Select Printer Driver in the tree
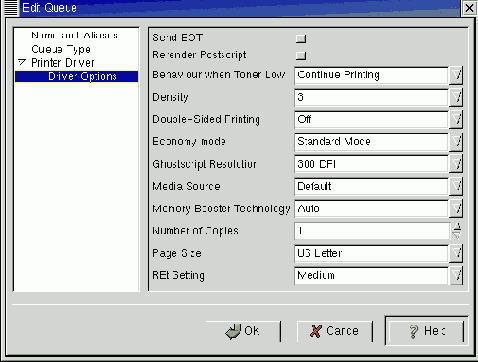Viewport: 478px width, 362px height. [x=63, y=63]
